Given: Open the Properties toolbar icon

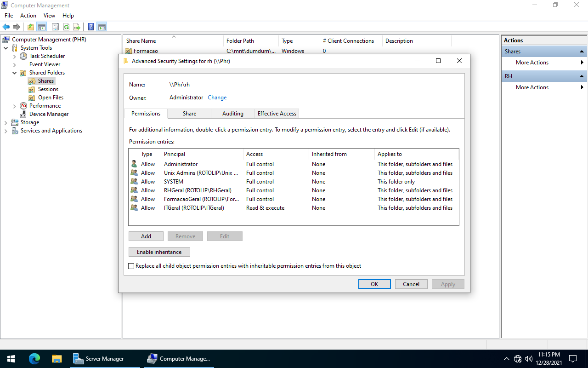Looking at the screenshot, I should (x=55, y=27).
